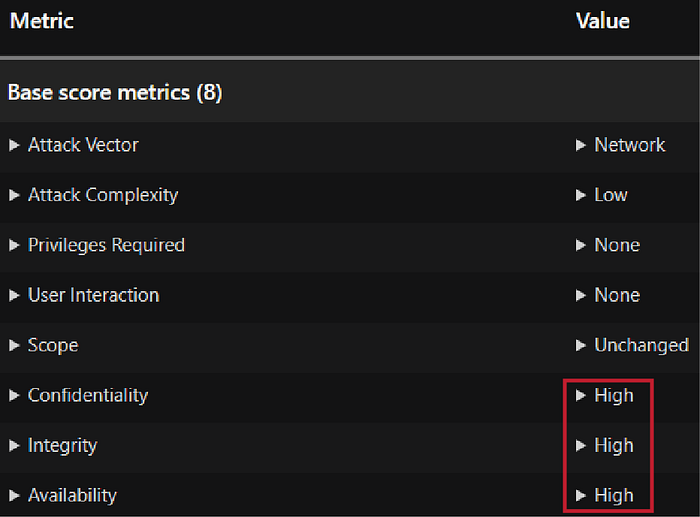Open the Unchanged scope value triangle

(580, 345)
